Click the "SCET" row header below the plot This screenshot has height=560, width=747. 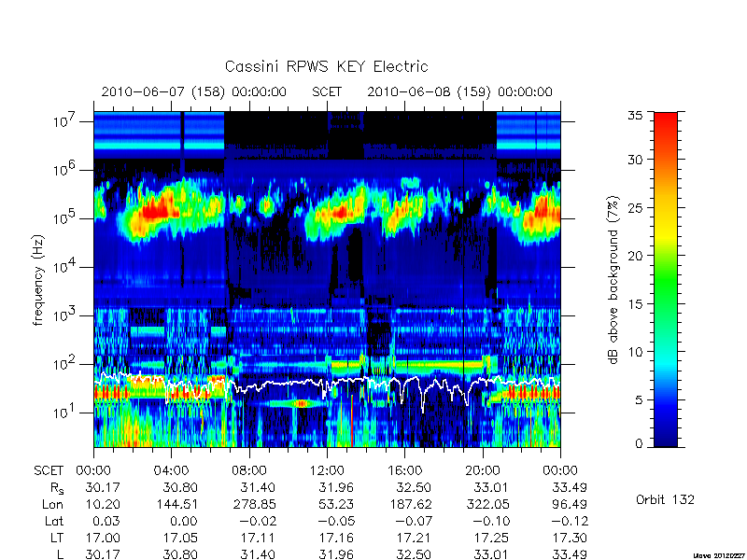click(49, 470)
